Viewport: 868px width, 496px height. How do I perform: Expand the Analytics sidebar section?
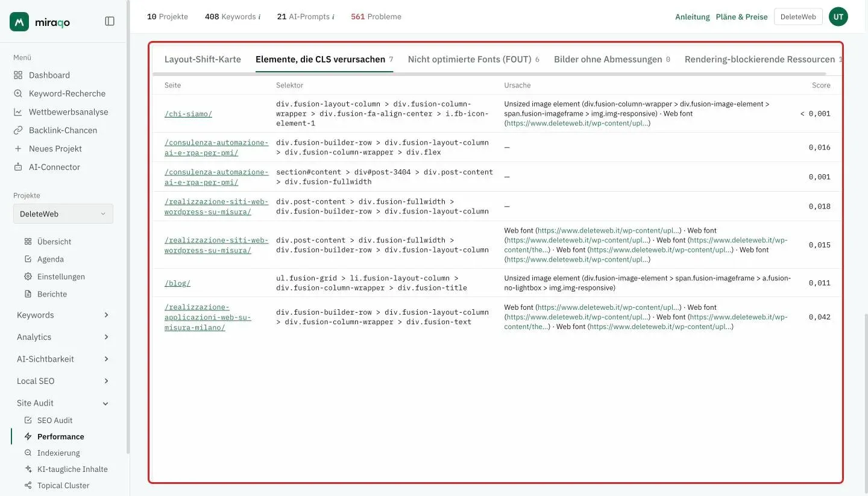63,337
